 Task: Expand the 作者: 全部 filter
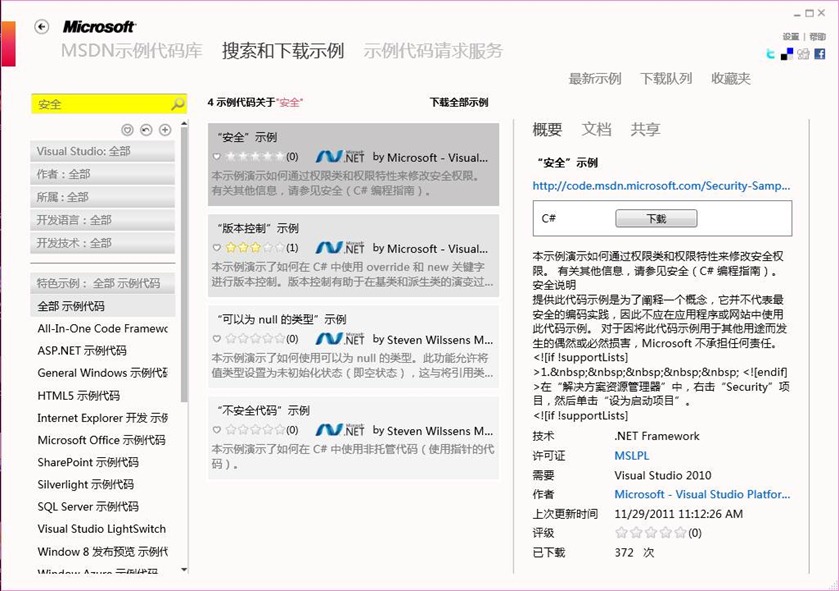[x=103, y=174]
